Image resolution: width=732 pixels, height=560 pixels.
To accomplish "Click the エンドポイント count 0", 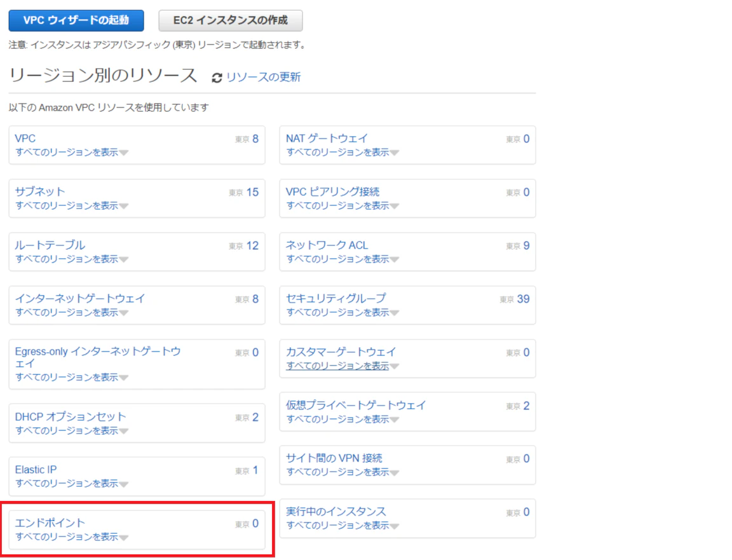I will pyautogui.click(x=255, y=523).
